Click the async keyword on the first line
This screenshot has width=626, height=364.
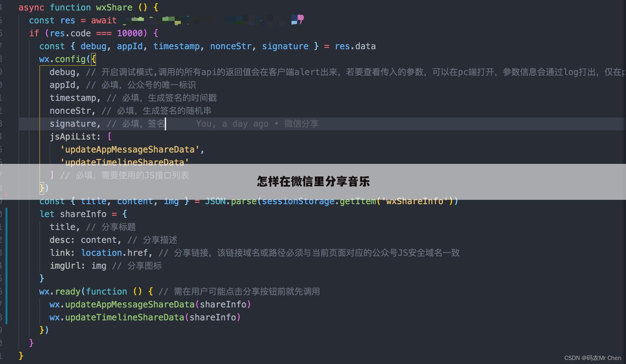pos(31,7)
